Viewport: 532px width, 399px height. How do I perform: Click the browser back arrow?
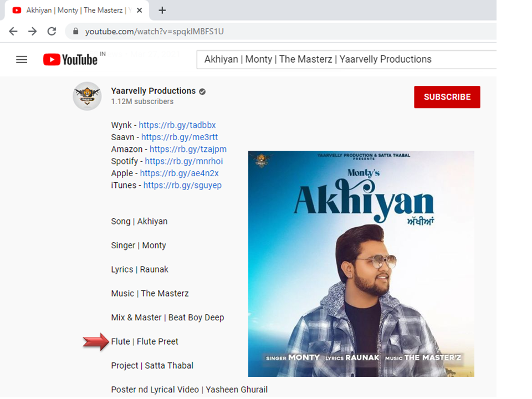13,32
